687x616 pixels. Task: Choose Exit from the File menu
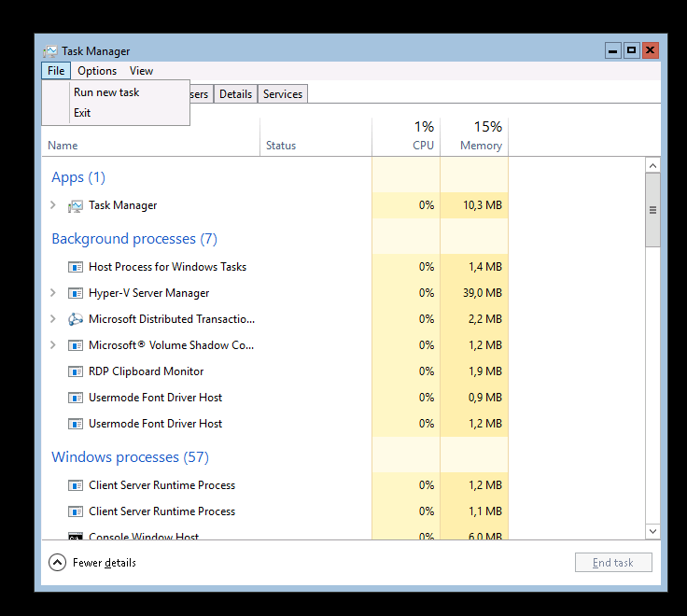116,113
